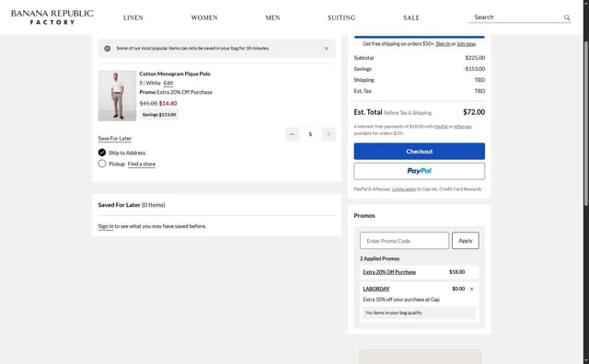Open the Suiting menu
The image size is (589, 364).
pos(341,17)
